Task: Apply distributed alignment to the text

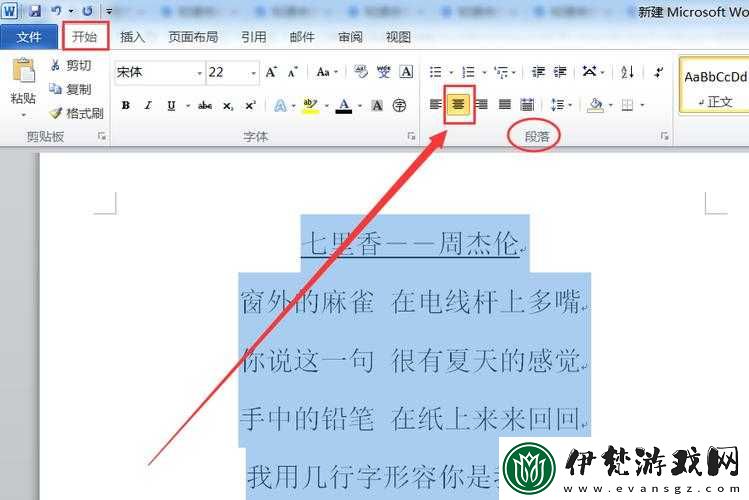Action: [x=527, y=104]
